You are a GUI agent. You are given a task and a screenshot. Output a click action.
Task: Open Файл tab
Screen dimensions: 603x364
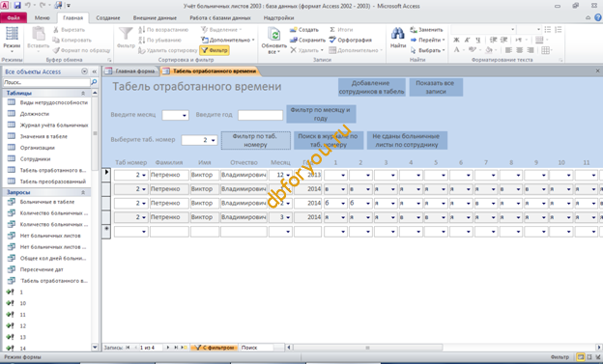pyautogui.click(x=14, y=17)
